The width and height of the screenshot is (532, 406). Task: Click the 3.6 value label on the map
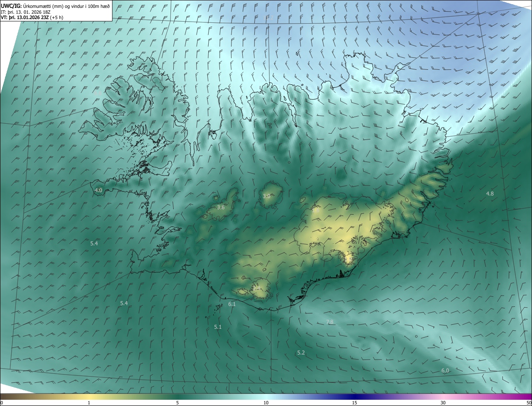(x=221, y=207)
